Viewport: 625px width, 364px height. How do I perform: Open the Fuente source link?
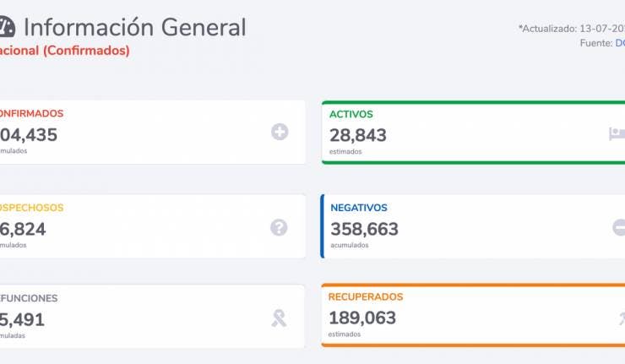pos(619,43)
